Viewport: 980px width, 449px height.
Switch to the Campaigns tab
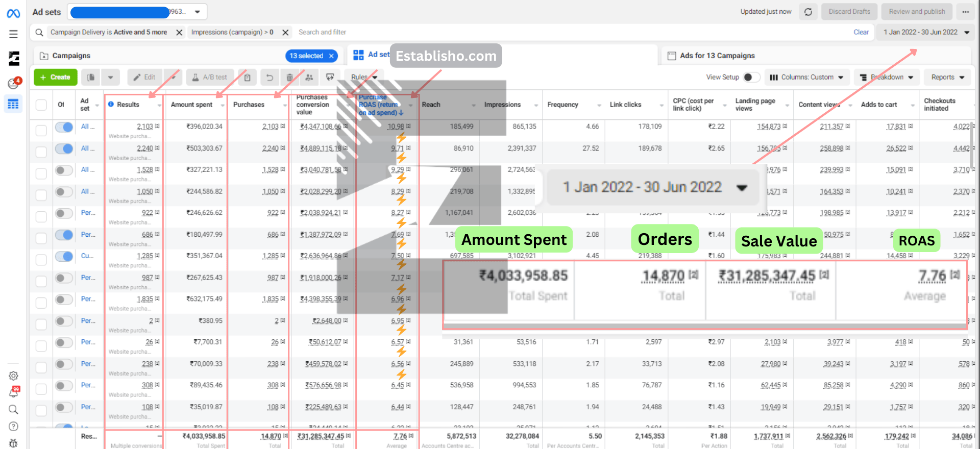click(x=71, y=56)
